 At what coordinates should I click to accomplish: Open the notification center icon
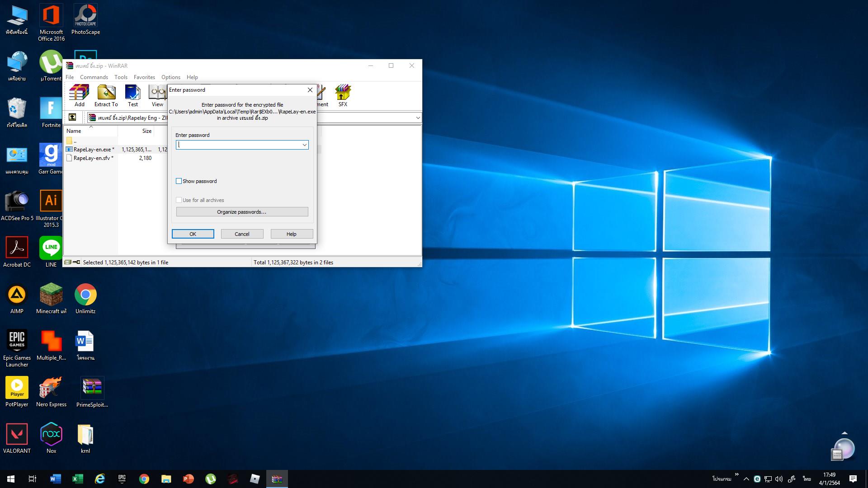point(853,479)
